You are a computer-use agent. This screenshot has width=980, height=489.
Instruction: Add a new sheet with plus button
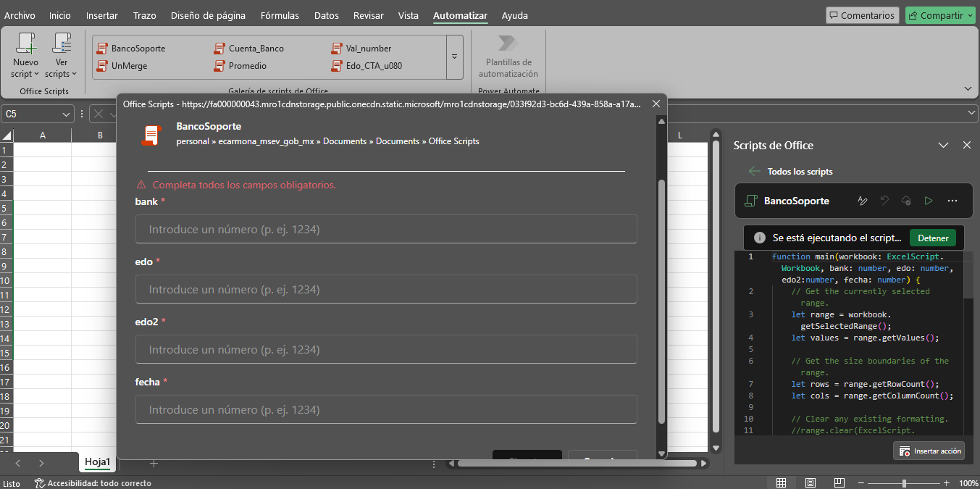point(154,463)
